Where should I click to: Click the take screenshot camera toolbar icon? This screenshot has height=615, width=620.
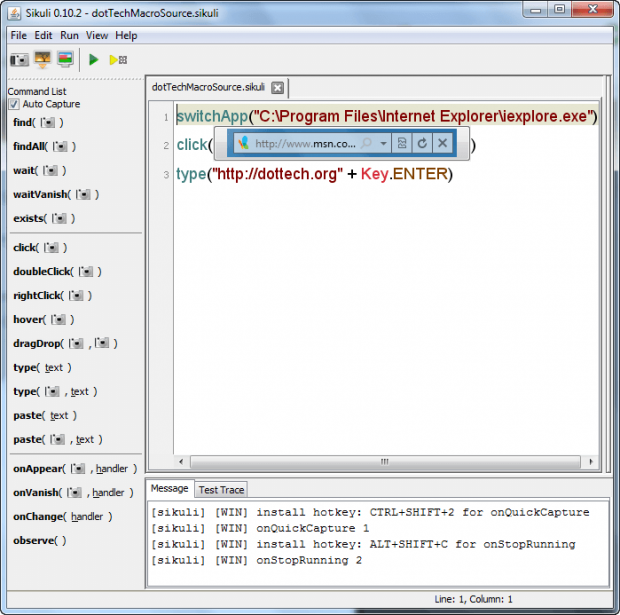(19, 60)
